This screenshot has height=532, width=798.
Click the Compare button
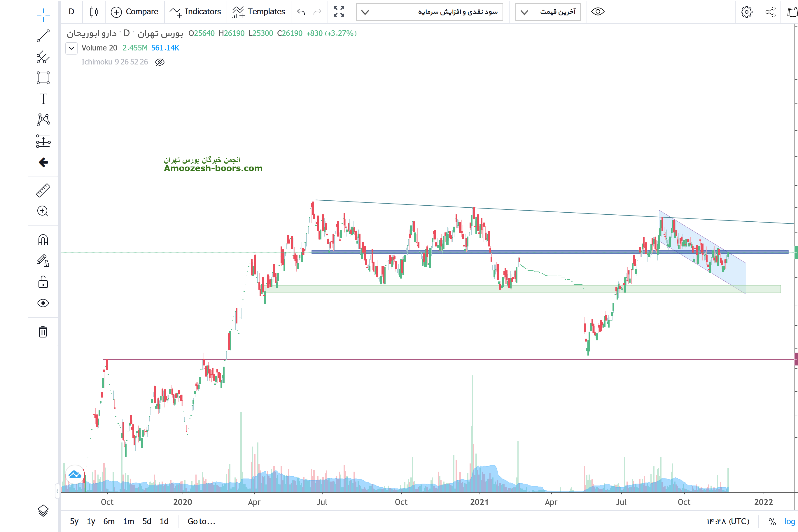point(135,12)
